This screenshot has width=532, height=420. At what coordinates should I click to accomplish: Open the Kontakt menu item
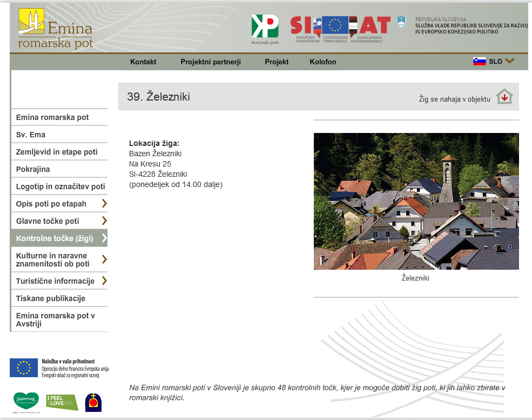tap(143, 62)
